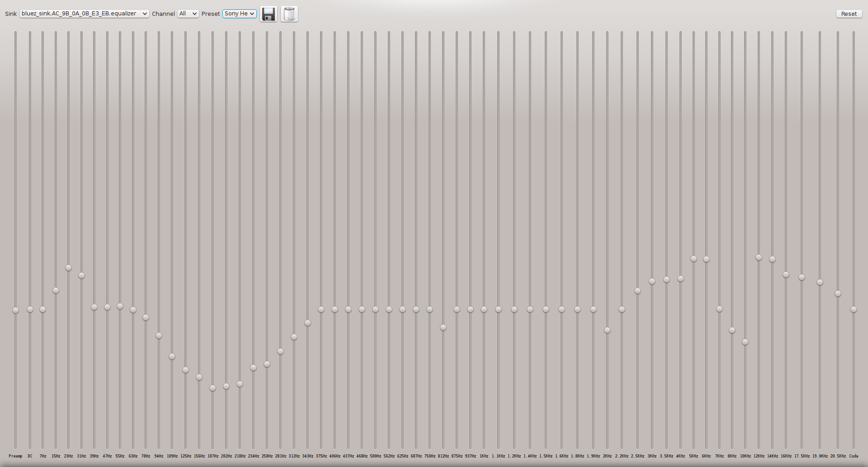The width and height of the screenshot is (868, 467).
Task: Click the 4KHz slider handle
Action: [x=680, y=278]
